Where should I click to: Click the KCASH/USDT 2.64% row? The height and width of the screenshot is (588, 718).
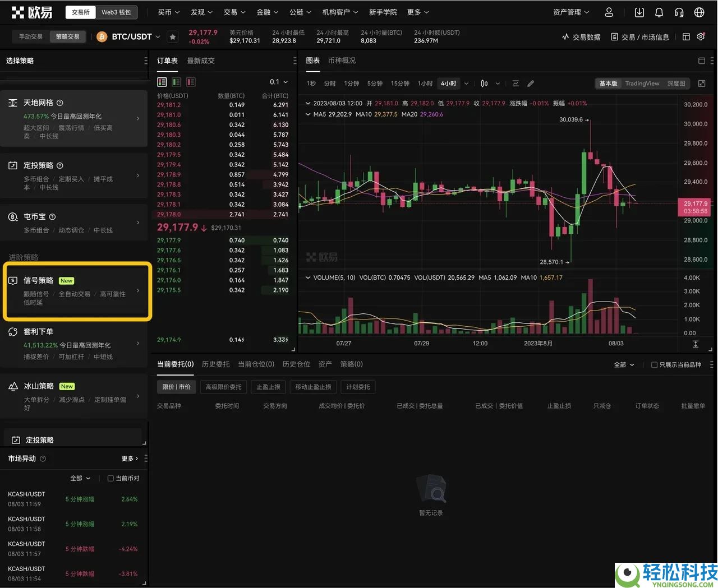[x=73, y=499]
